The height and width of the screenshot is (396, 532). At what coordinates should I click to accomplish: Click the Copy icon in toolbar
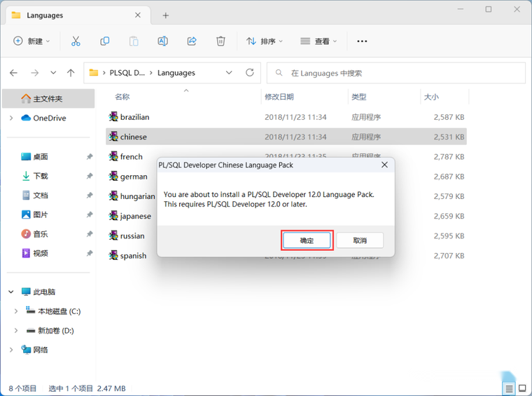tap(105, 41)
